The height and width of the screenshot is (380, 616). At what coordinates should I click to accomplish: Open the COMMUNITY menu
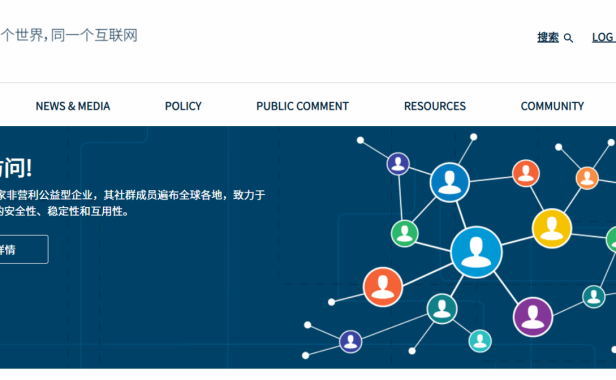pyautogui.click(x=552, y=106)
